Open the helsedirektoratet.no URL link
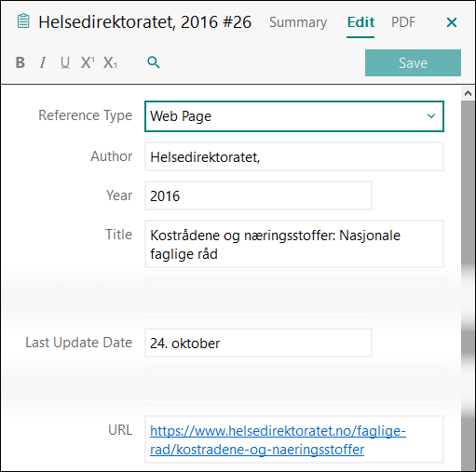This screenshot has width=476, height=472. click(x=278, y=440)
